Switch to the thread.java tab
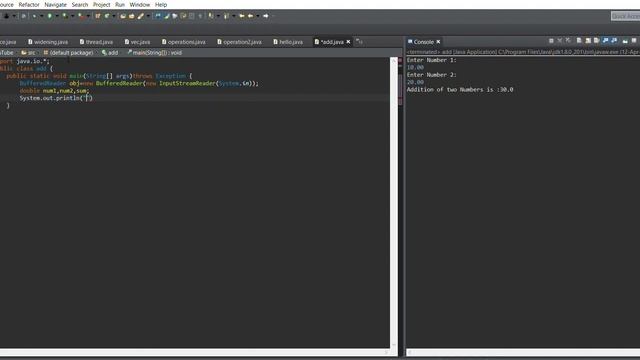The height and width of the screenshot is (360, 640). [96, 42]
